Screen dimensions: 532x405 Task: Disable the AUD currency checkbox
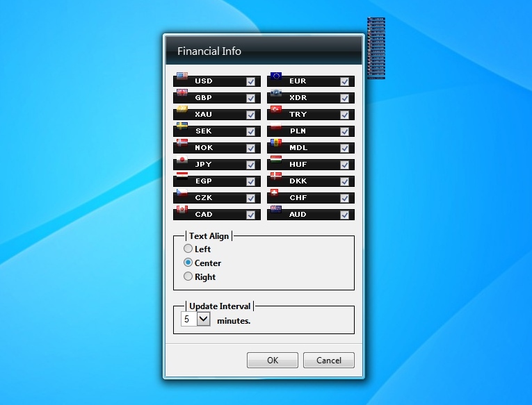[x=345, y=215]
